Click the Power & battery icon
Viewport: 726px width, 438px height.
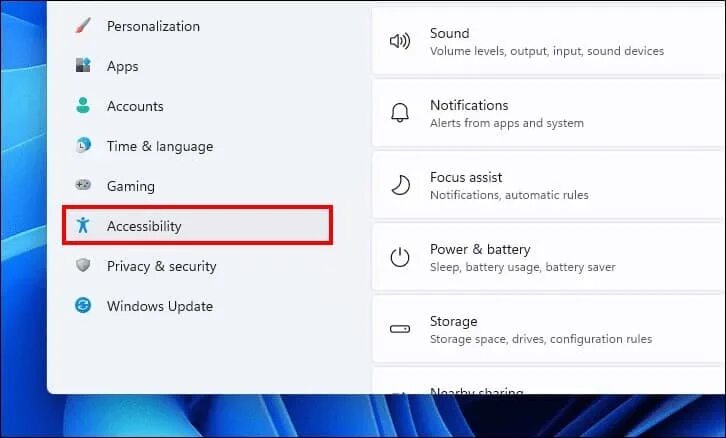click(400, 257)
